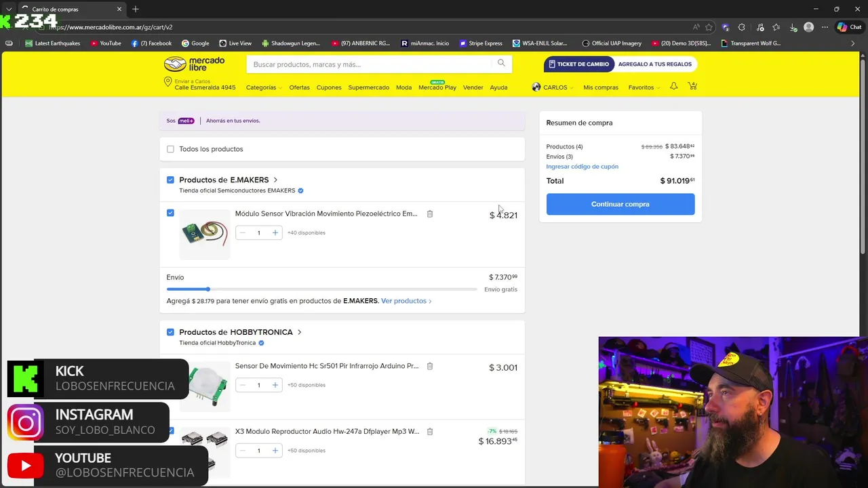Click the meli+ badge

coord(186,121)
